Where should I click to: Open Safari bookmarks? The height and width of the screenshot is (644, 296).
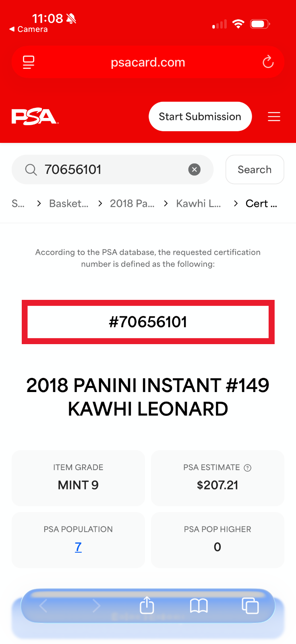tap(199, 605)
